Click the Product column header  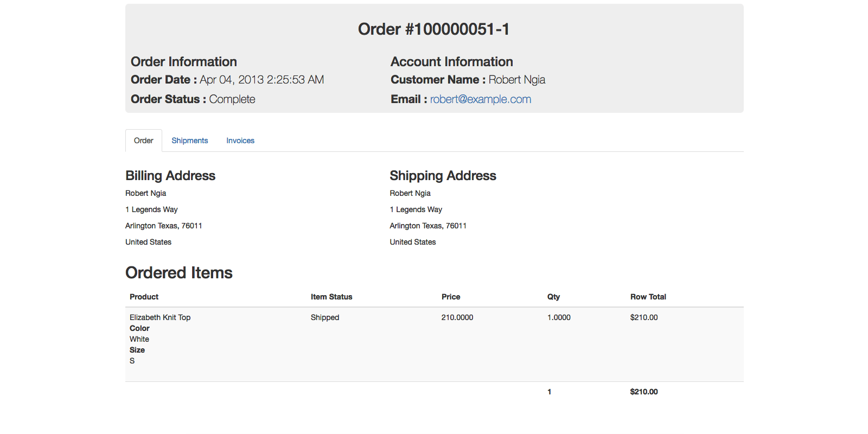(144, 297)
